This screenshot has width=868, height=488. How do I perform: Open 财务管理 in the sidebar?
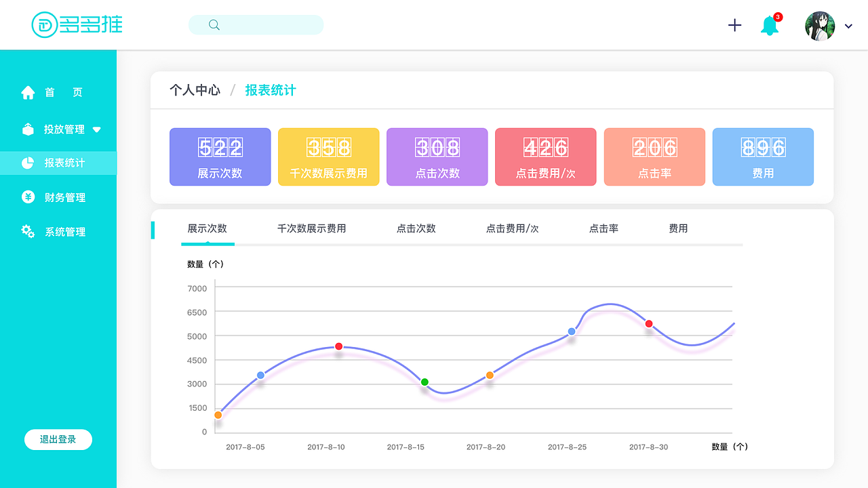[x=65, y=197]
